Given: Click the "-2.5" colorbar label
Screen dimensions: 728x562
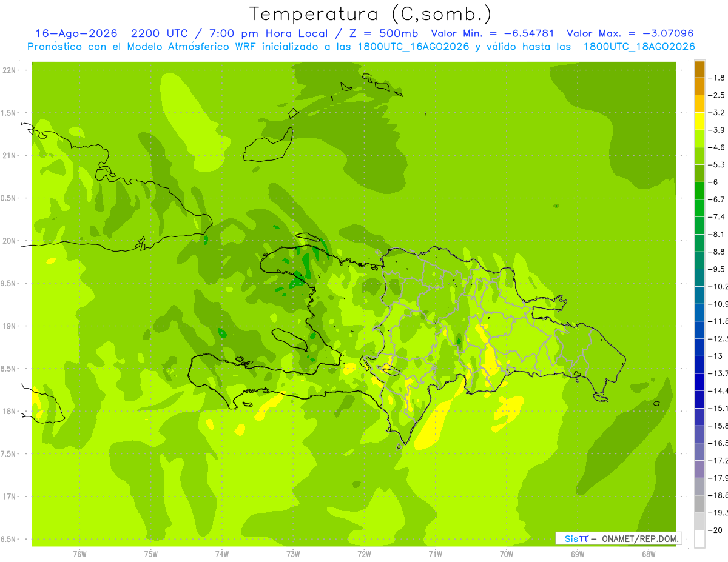Looking at the screenshot, I should pyautogui.click(x=718, y=95).
